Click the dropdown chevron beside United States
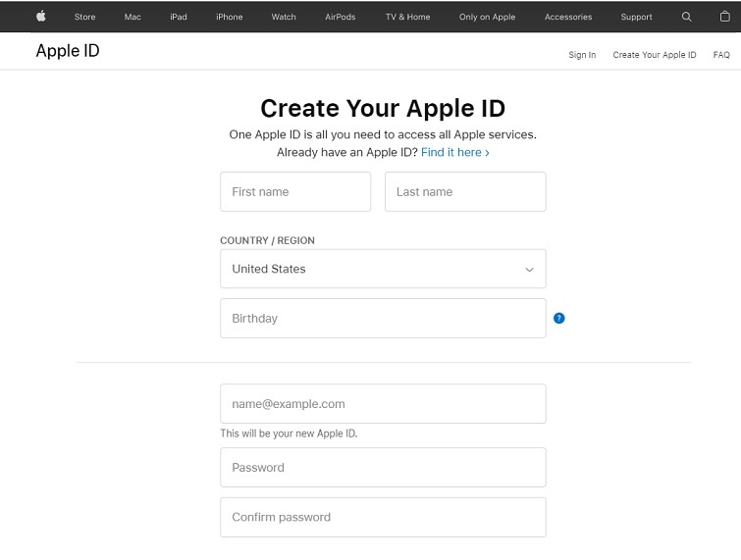Viewport: 741px width, 560px height. click(529, 270)
